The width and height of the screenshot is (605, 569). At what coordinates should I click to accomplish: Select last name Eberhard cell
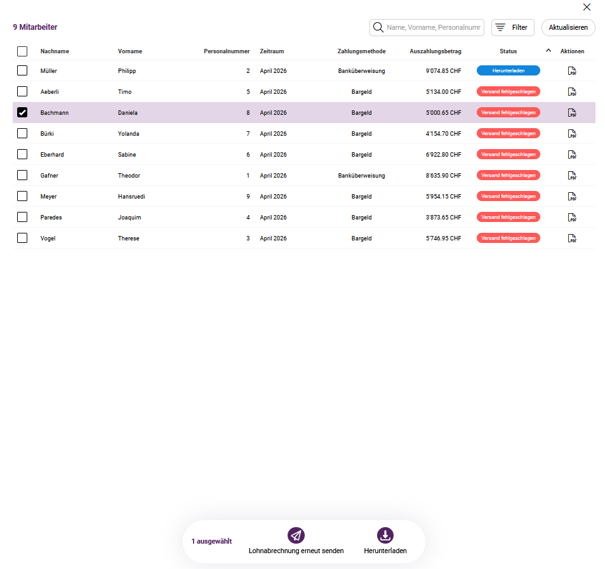click(52, 155)
